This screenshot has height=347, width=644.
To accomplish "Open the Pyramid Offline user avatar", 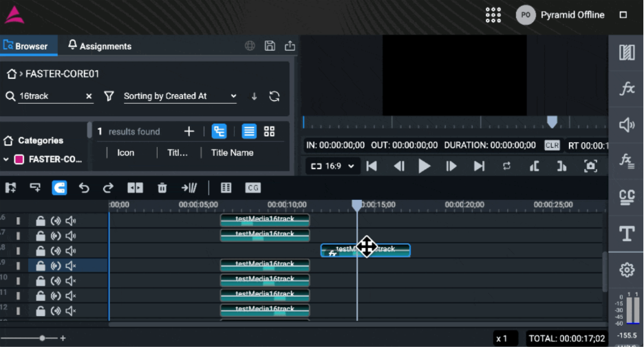I will tap(525, 15).
